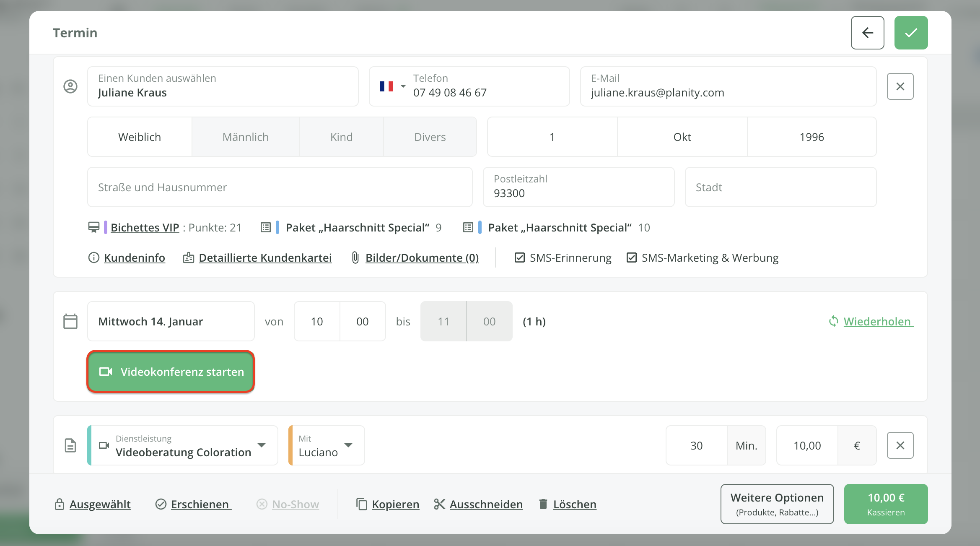
Task: Click the paperclip icon for Bilder/Dokumente
Action: (355, 257)
